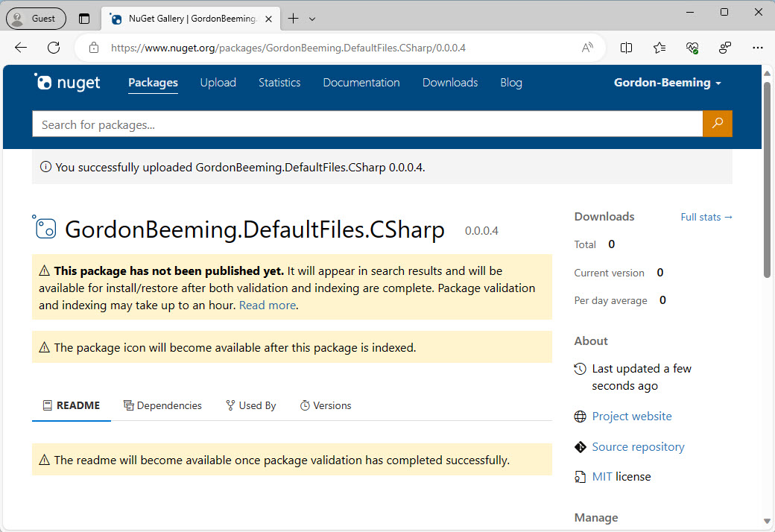Click the git diamond icon beside Source repository
Viewport: 775px width, 532px height.
click(581, 447)
